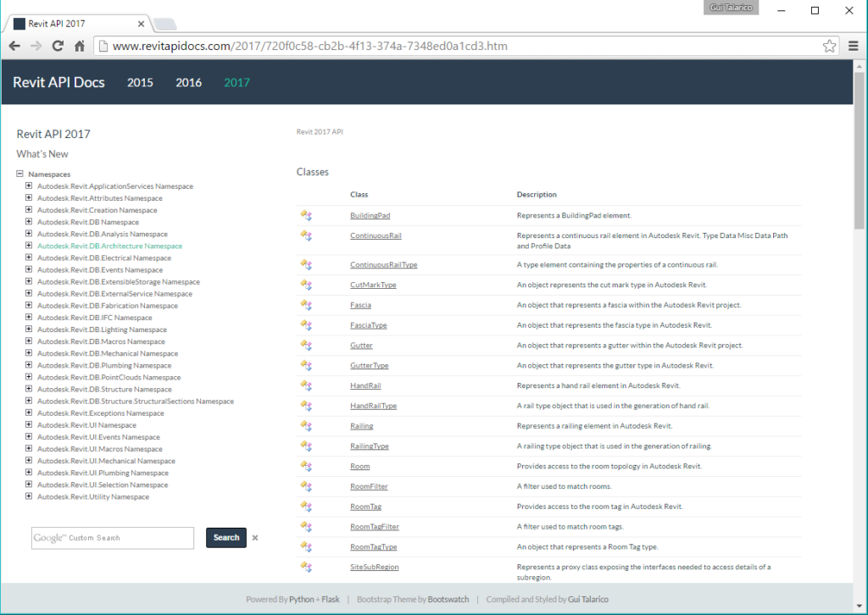
Task: Click the class icon beside BuildingPad
Action: [306, 215]
